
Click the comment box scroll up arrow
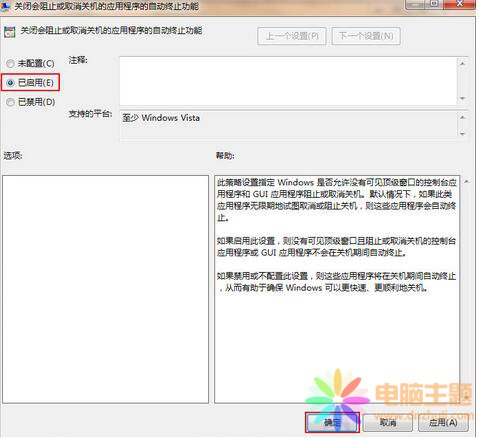tap(462, 63)
